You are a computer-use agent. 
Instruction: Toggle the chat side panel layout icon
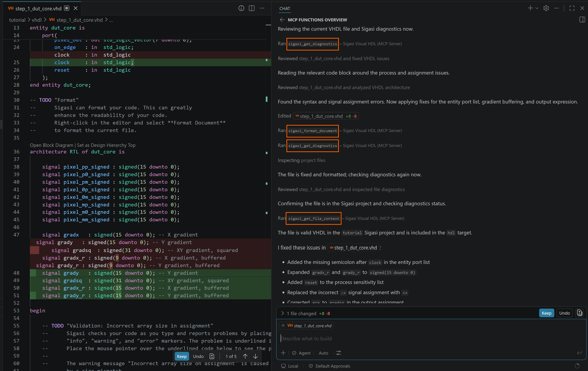tap(582, 20)
